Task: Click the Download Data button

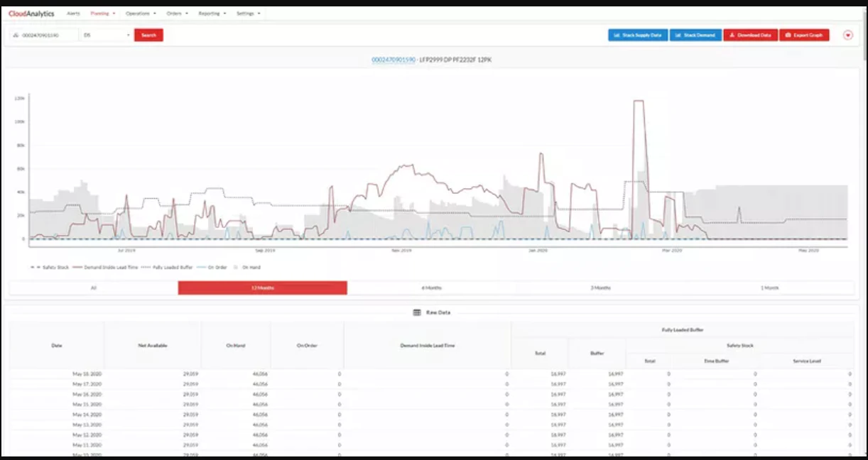Action: (x=751, y=35)
